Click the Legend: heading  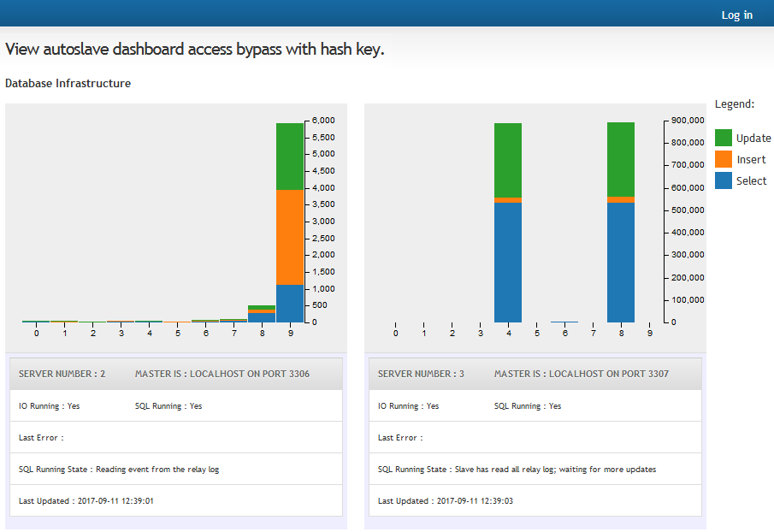coord(735,104)
